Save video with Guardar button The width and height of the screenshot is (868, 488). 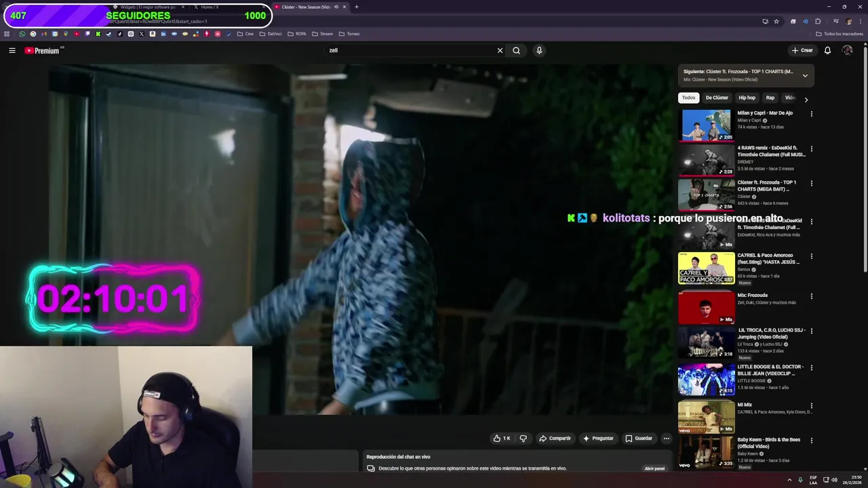pos(639,439)
